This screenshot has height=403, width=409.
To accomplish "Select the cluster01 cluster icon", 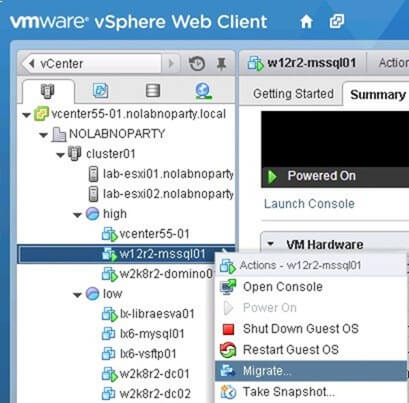I will coord(75,154).
